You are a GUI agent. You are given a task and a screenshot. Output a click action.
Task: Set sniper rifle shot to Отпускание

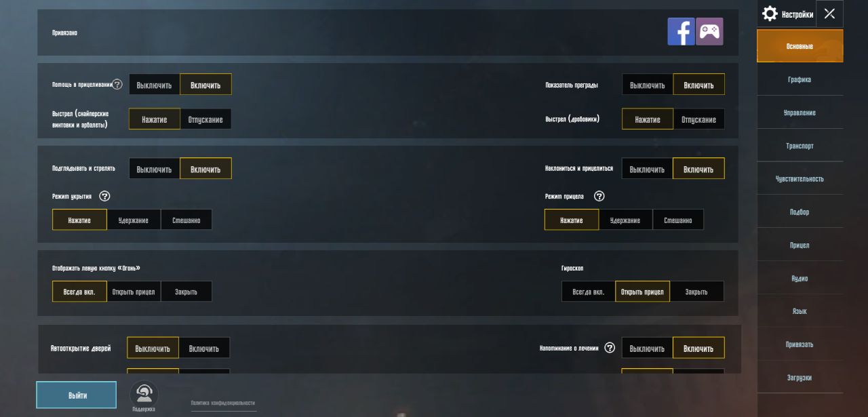click(x=205, y=119)
